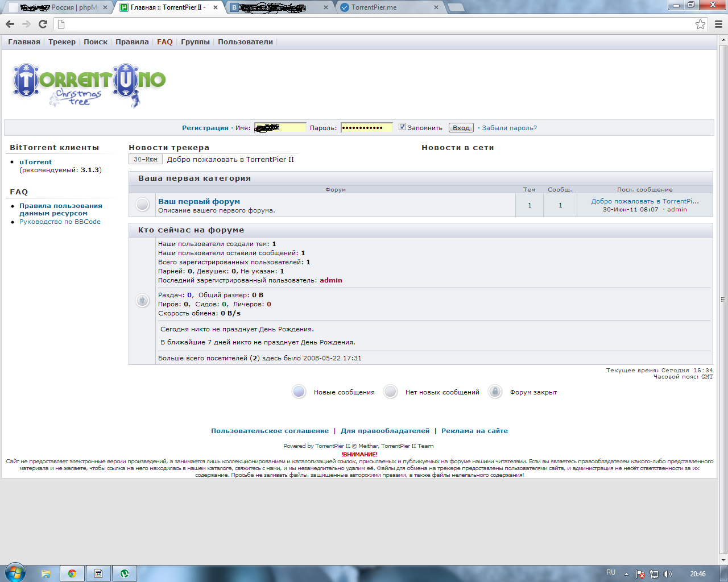
Task: Click the browser back arrow
Action: pos(10,24)
